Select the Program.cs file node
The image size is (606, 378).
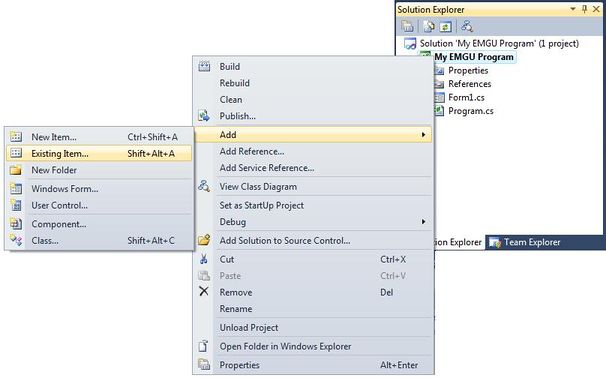[x=470, y=111]
